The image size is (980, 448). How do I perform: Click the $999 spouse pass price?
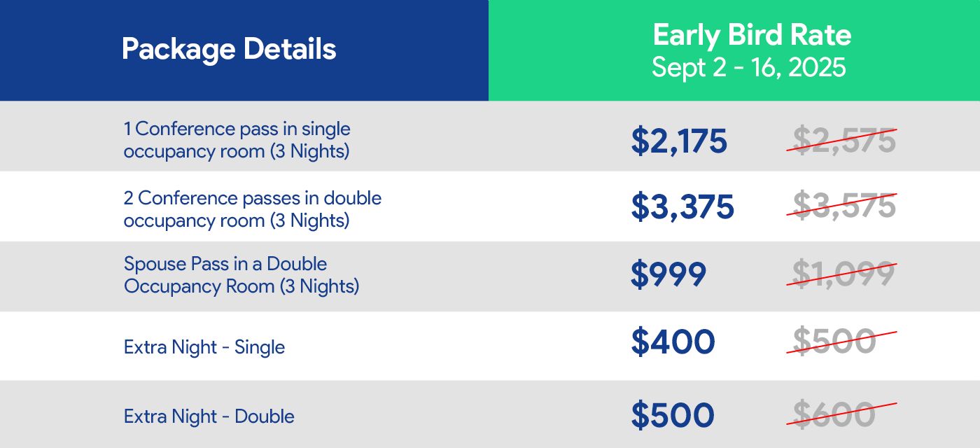[668, 274]
